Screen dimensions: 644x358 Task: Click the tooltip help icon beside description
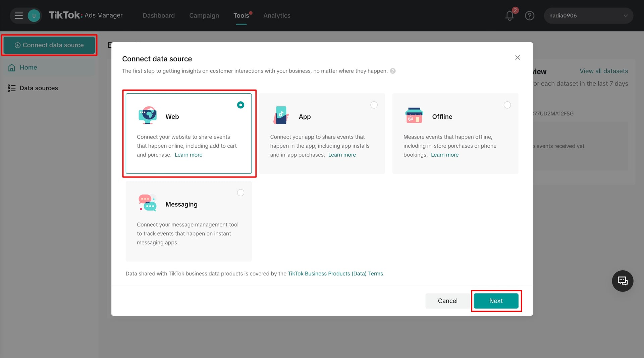[x=393, y=71]
